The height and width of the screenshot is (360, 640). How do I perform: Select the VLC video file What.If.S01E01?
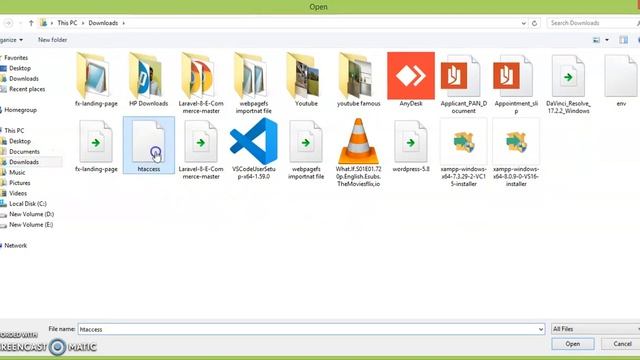tap(358, 153)
